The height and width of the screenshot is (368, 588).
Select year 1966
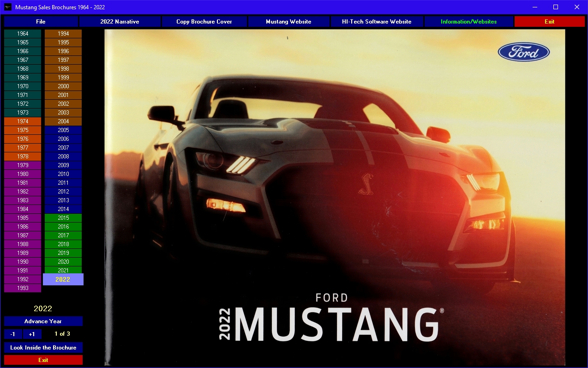tap(23, 51)
